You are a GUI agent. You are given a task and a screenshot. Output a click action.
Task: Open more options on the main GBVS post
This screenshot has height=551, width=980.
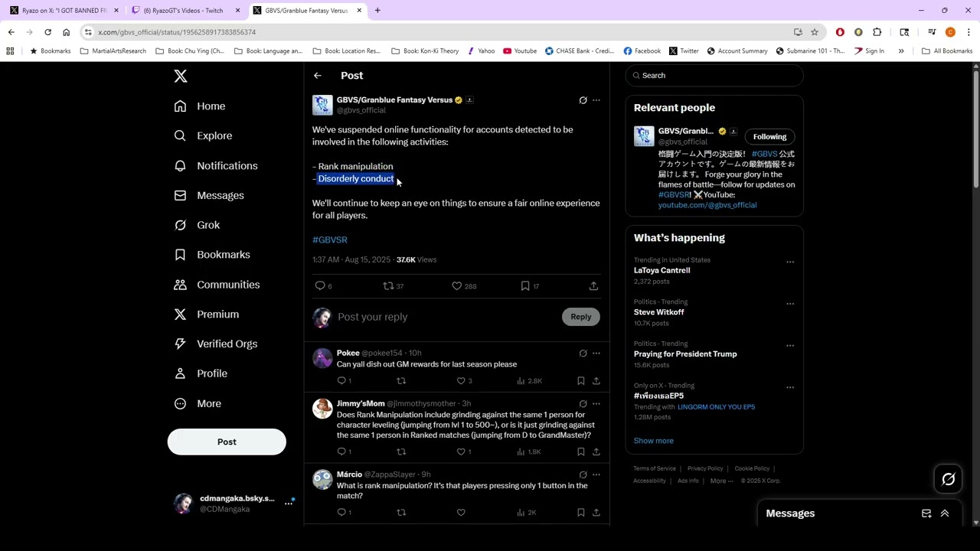tap(596, 100)
